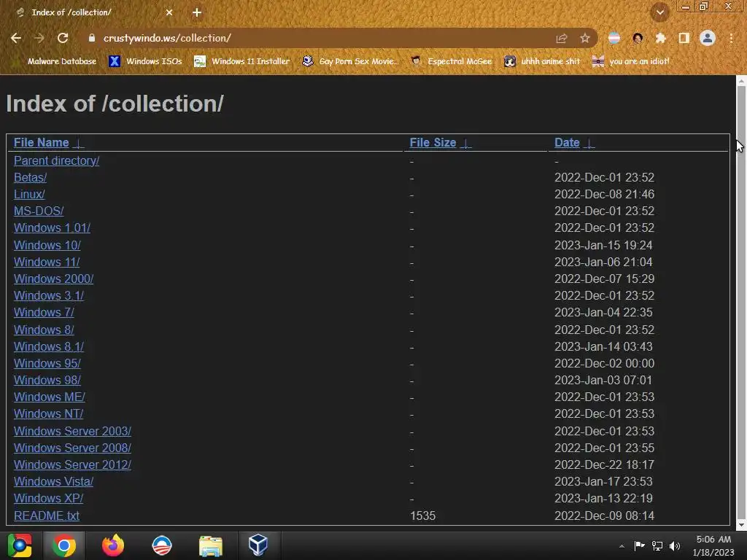
Task: Go back using the browser back arrow
Action: pos(16,38)
